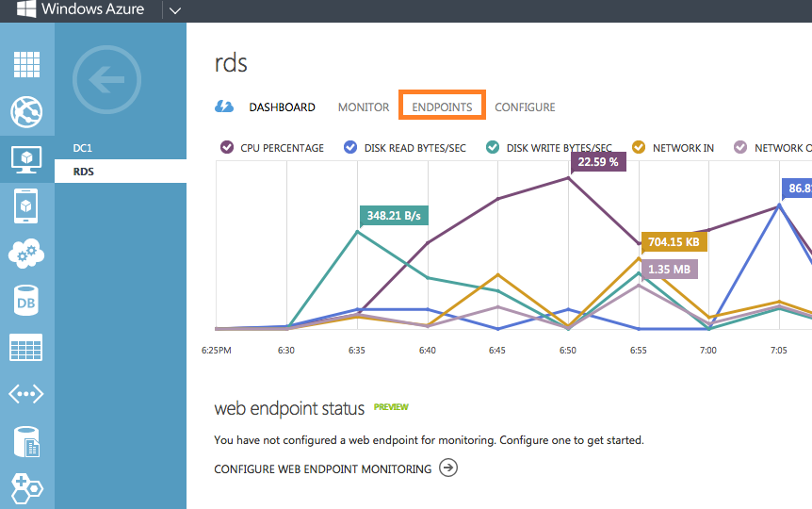This screenshot has height=509, width=812.
Task: Open All Items grid icon
Action: coord(26,64)
